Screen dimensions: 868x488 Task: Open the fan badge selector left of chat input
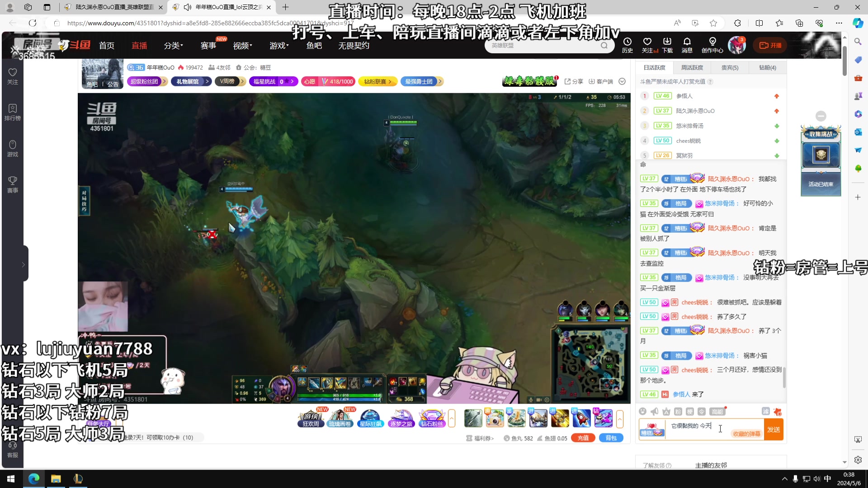[652, 429]
